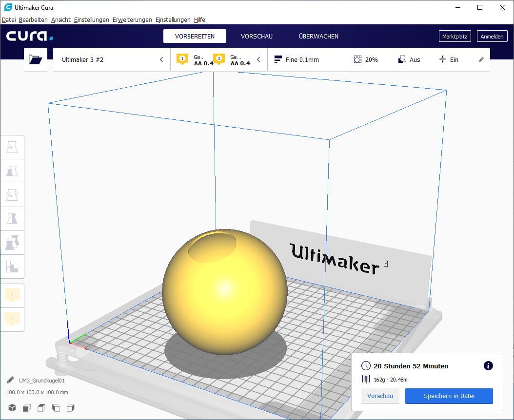Image resolution: width=514 pixels, height=420 pixels.
Task: Open Ansicht menu
Action: tap(61, 19)
